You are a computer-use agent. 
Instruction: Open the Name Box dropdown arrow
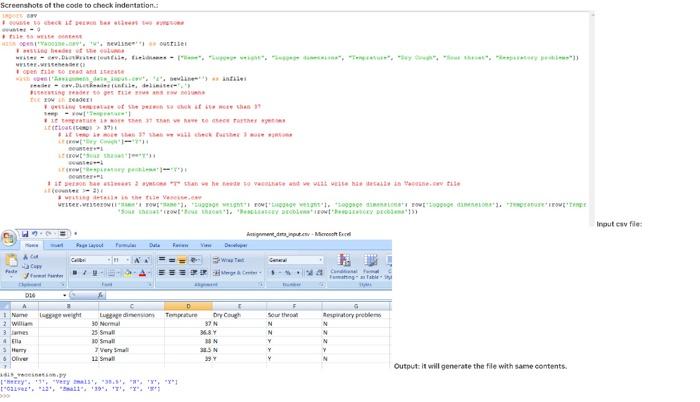pos(65,295)
